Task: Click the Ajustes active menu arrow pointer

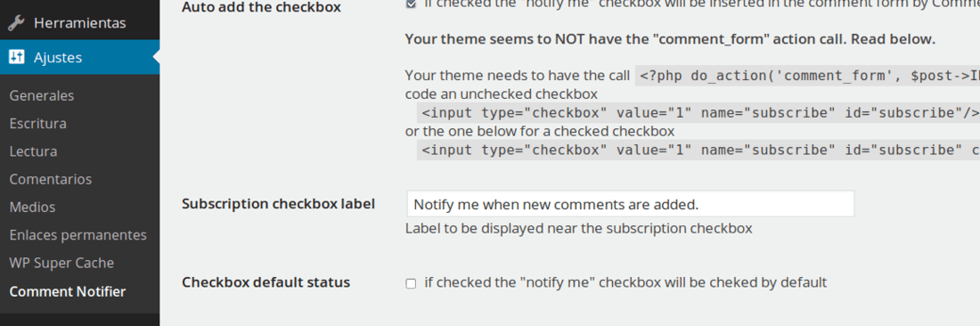Action: point(156,58)
